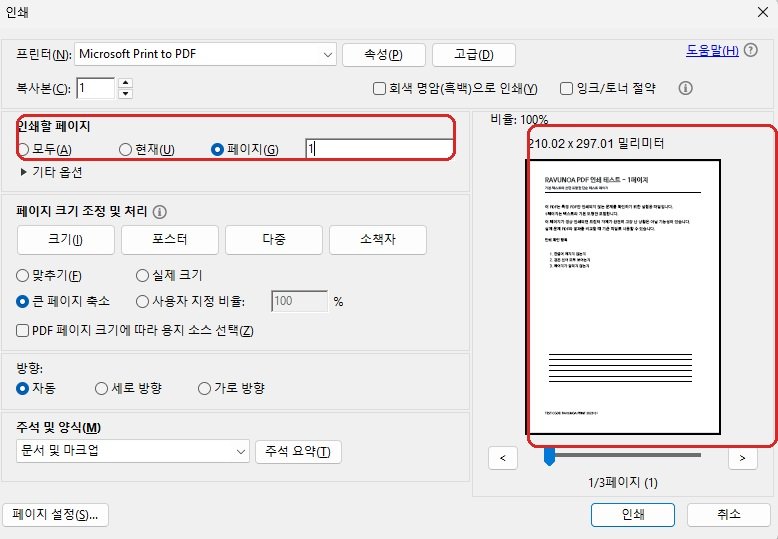Open the 도움말(H) help link
Screen dimensions: 778x539
point(712,51)
